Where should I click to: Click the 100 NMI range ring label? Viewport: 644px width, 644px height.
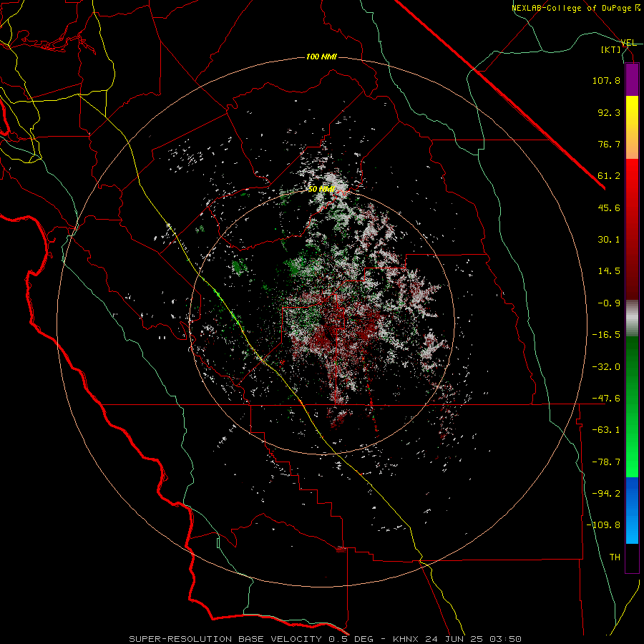point(321,57)
